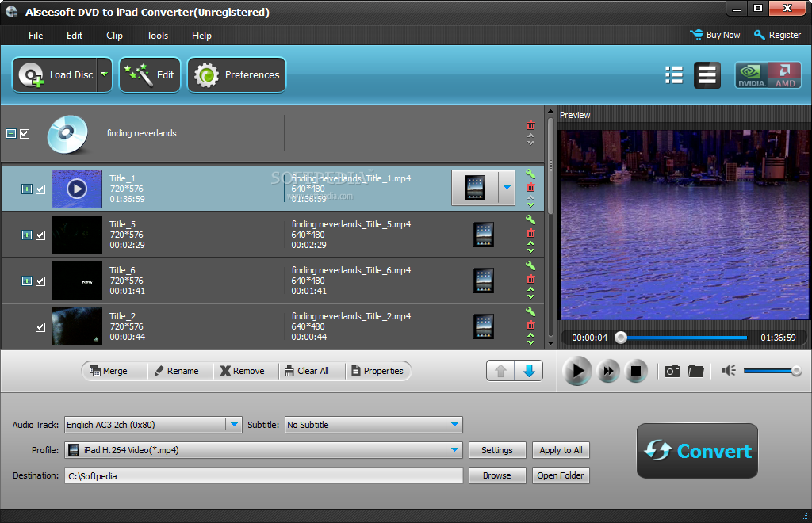Open the Clip menu
This screenshot has width=812, height=523.
(x=114, y=36)
